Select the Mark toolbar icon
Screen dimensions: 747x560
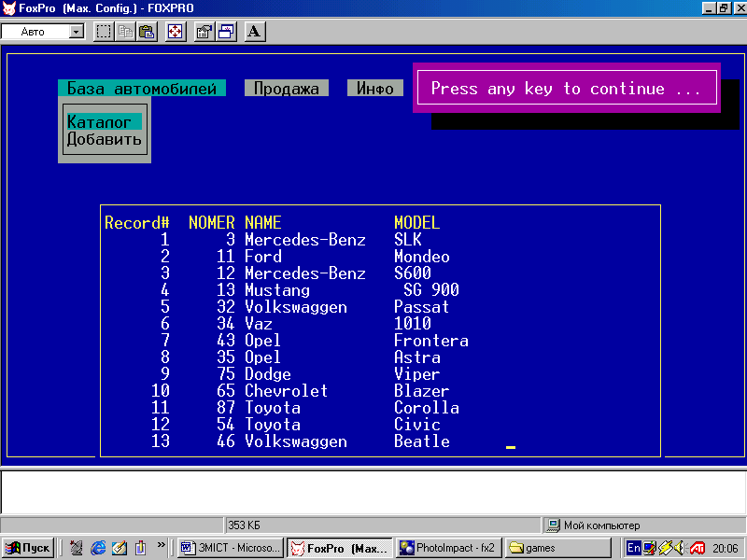(x=104, y=32)
